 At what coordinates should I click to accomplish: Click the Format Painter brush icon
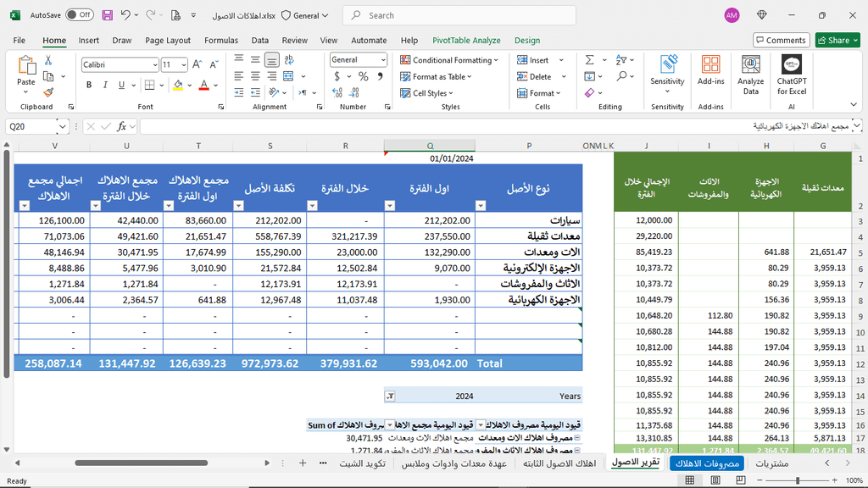click(48, 92)
